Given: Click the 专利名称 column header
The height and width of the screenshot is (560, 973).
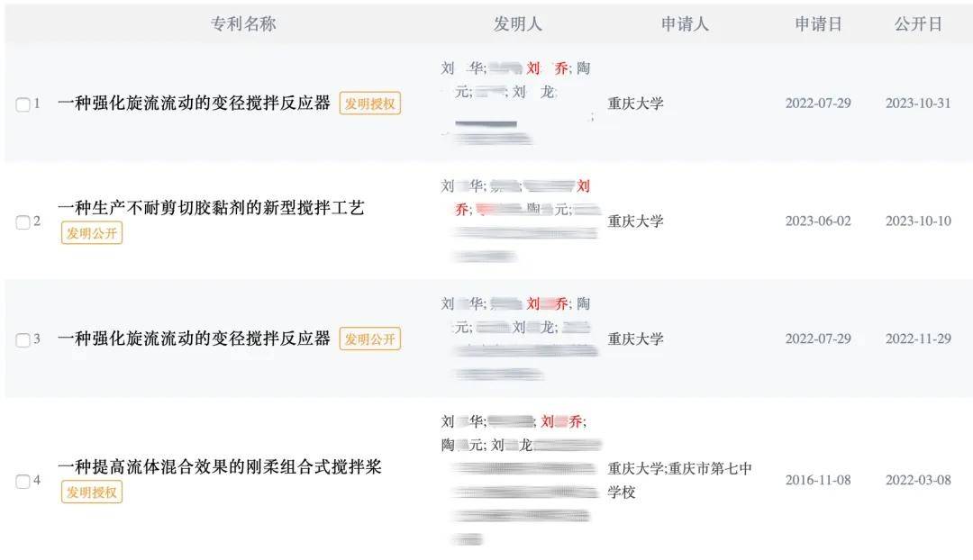Looking at the screenshot, I should [243, 24].
